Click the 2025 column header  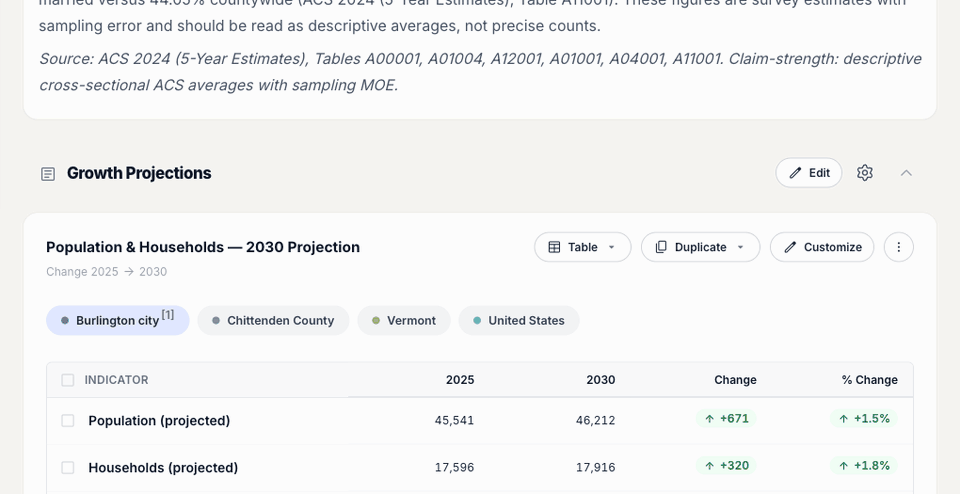(x=460, y=380)
